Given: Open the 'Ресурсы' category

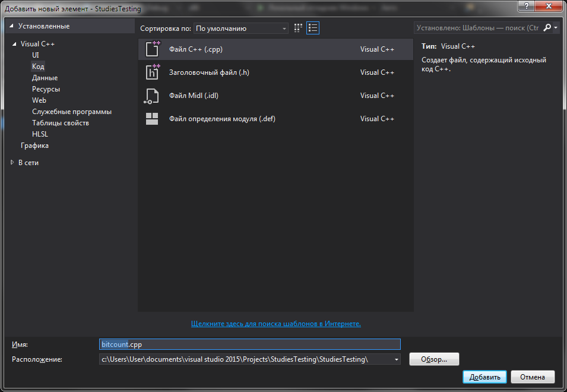Looking at the screenshot, I should [x=46, y=89].
